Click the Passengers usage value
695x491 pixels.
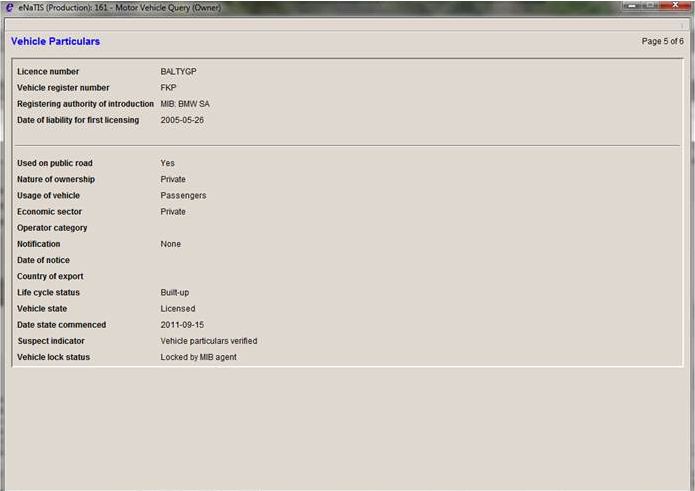tap(183, 195)
